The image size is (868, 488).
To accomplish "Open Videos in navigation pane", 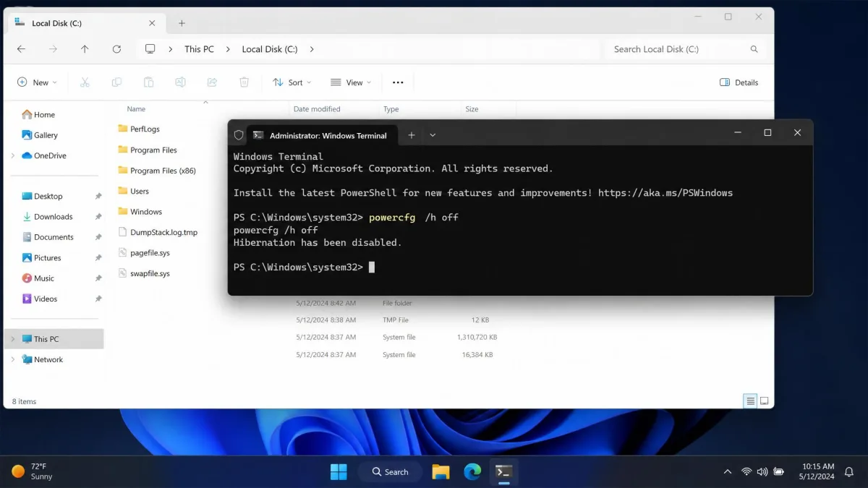I will (x=39, y=299).
